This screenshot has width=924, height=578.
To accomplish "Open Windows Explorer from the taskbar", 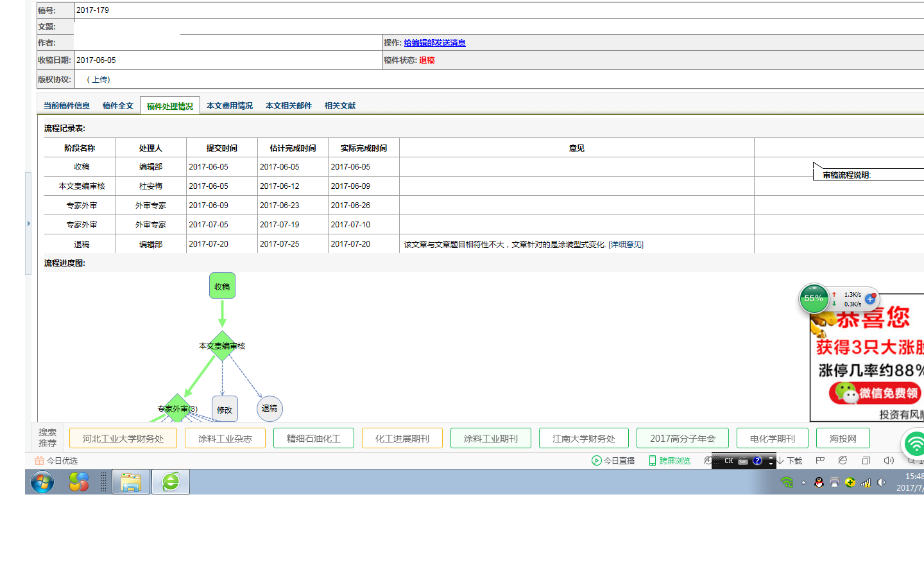I will click(131, 482).
